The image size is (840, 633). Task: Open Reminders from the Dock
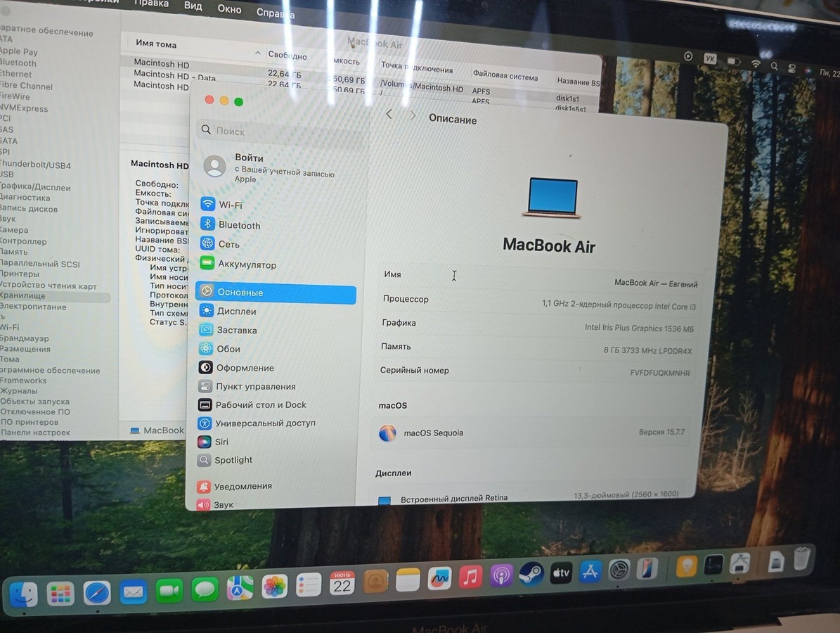309,585
